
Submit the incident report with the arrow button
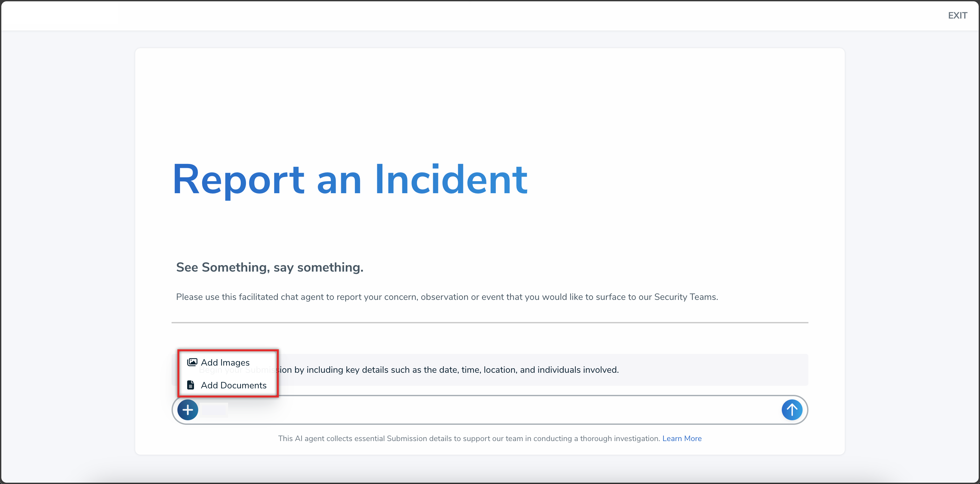(792, 410)
